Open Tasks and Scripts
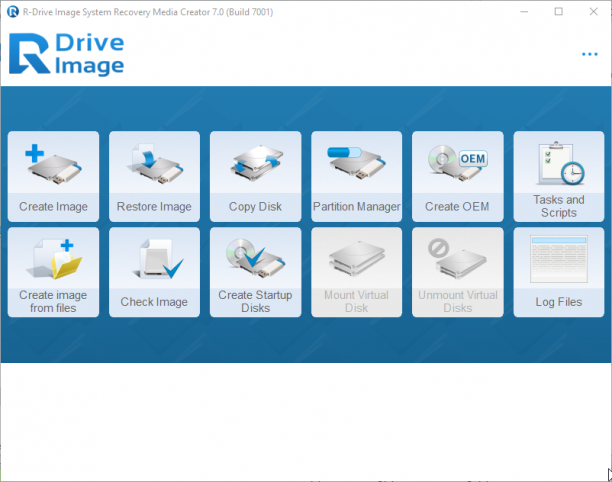 (x=559, y=176)
